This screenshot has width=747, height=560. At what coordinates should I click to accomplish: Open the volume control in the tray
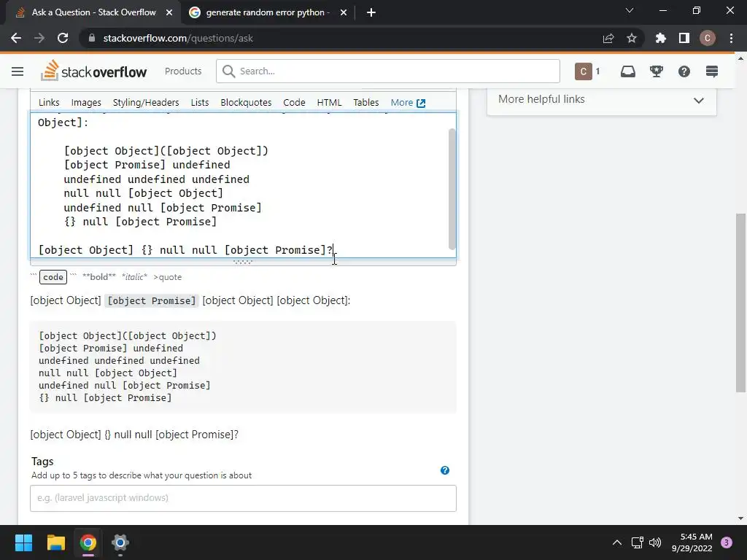(x=656, y=542)
